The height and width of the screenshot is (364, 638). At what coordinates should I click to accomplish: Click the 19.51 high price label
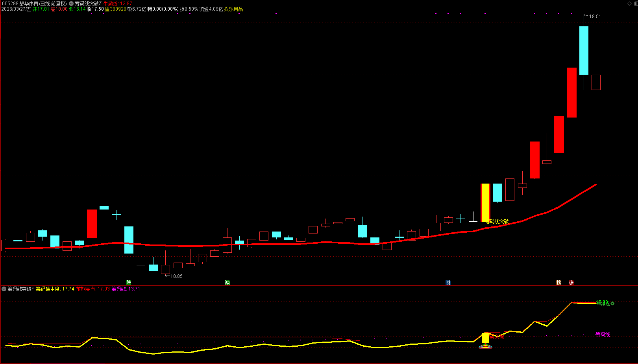[595, 17]
